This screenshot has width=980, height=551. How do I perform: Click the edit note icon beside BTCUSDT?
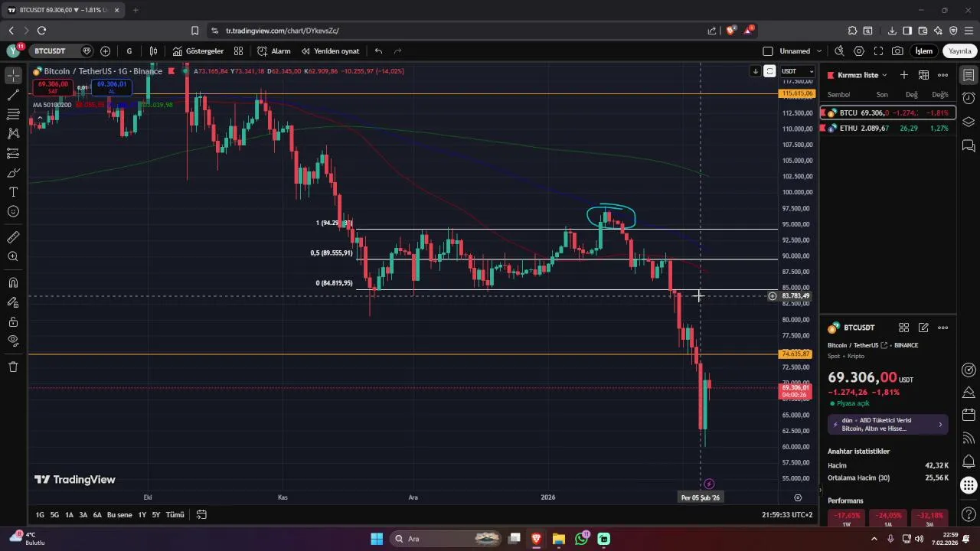(923, 328)
